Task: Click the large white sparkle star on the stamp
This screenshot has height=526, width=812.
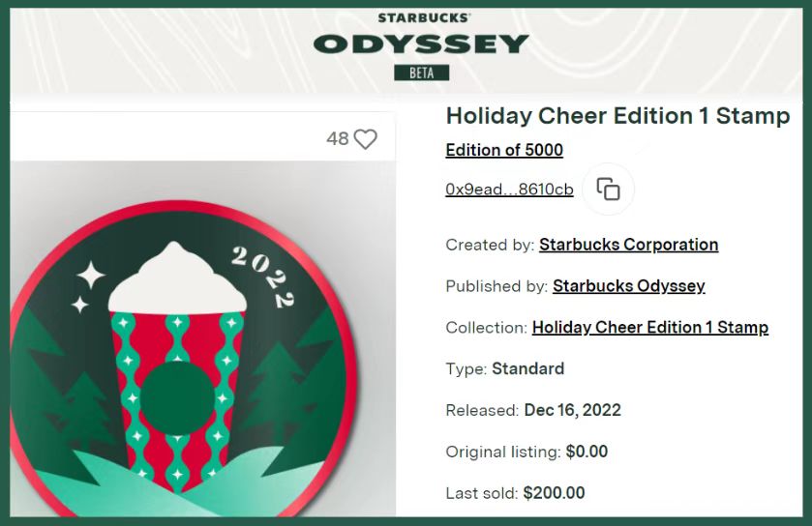Action: (90, 276)
